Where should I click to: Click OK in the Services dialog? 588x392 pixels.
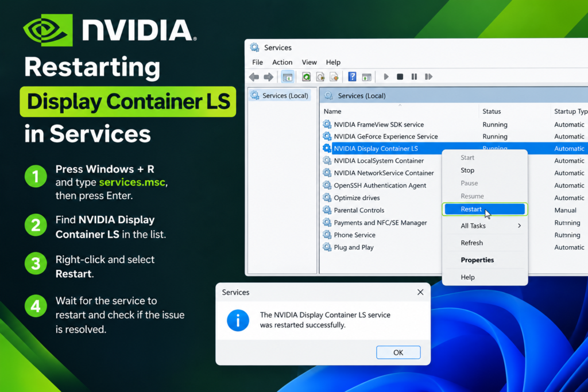[x=399, y=352]
